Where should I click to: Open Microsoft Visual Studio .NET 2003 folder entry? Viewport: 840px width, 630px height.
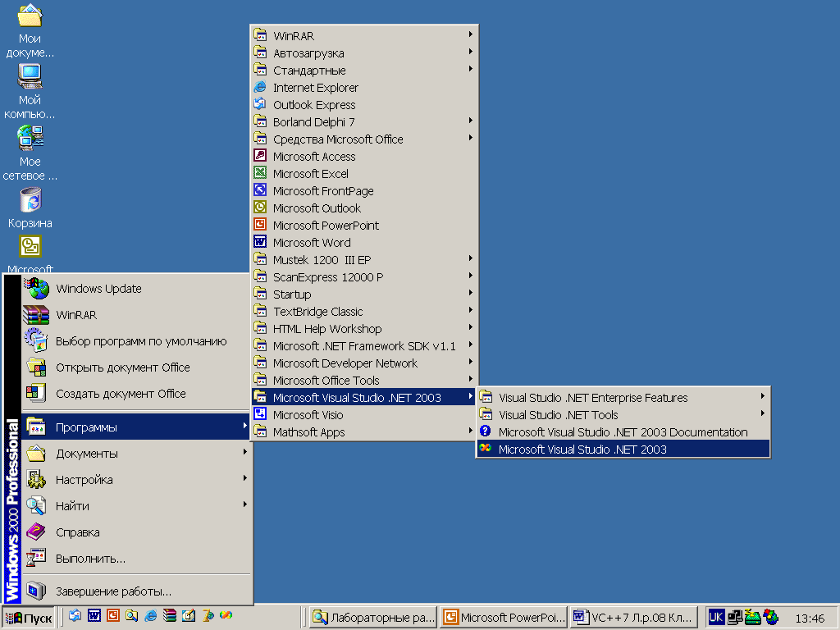363,398
